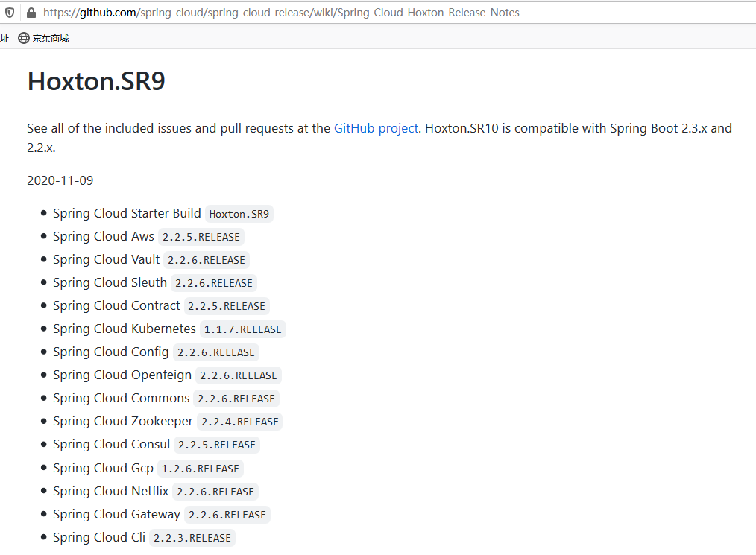Click the Aws 2.2.5.RELEASE version tag

pos(201,237)
